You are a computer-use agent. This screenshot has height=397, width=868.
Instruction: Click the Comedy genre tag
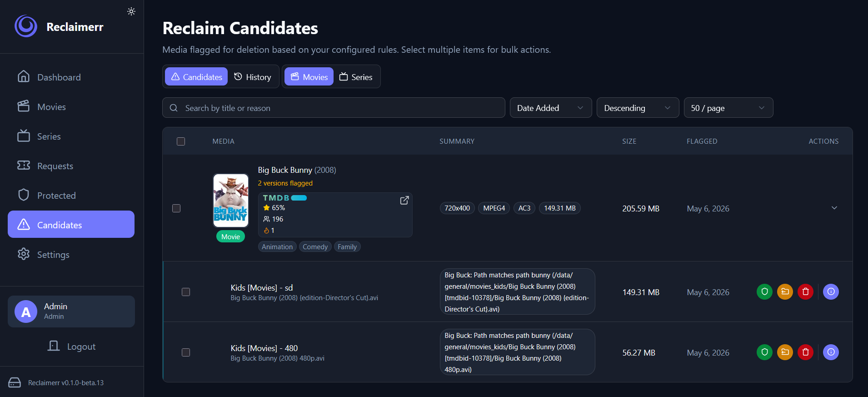(x=315, y=246)
